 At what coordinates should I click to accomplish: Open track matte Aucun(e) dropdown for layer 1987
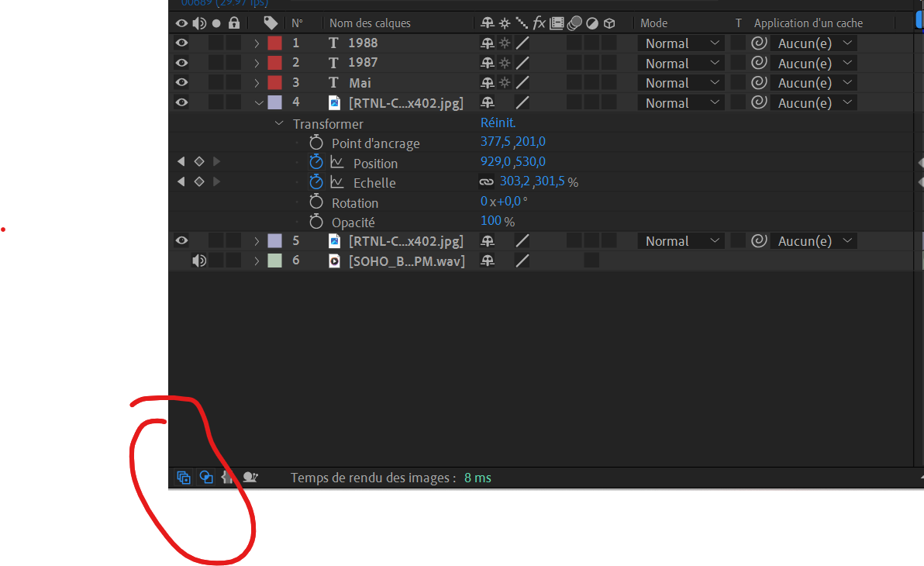pos(814,63)
